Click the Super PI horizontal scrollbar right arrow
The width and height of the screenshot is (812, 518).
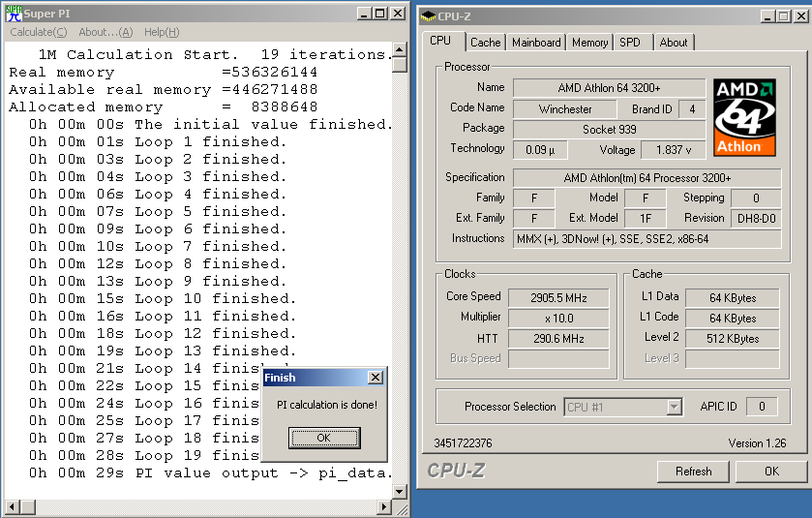(383, 506)
